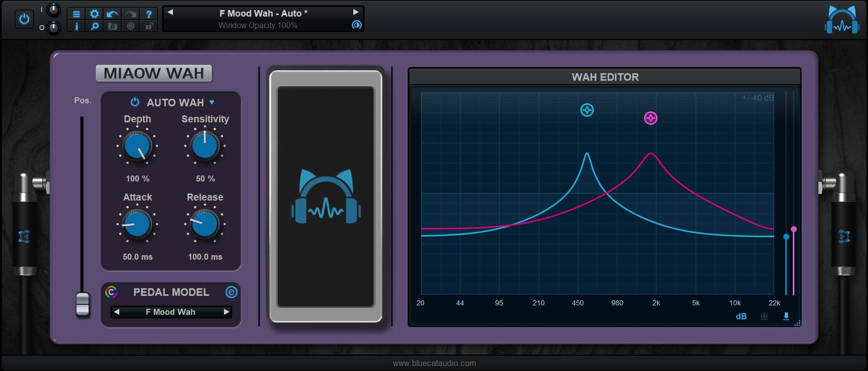Open the F Mood Wah pedal model list
Image resolution: width=868 pixels, height=371 pixels.
click(x=170, y=312)
